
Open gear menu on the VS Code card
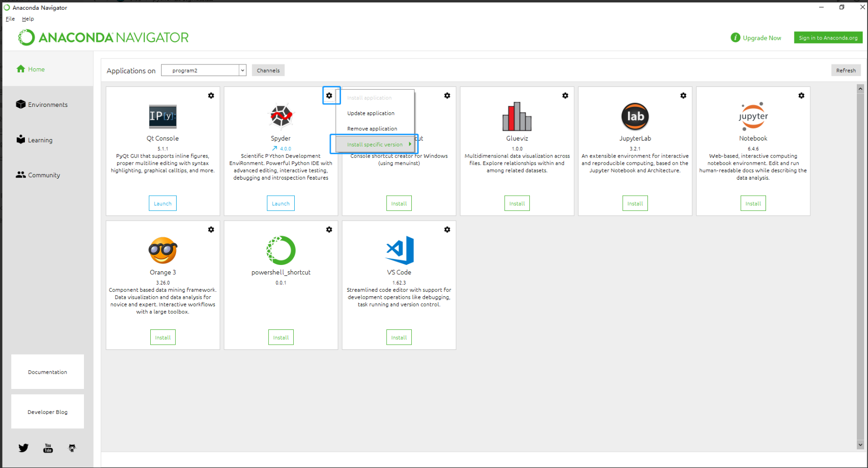click(x=447, y=229)
